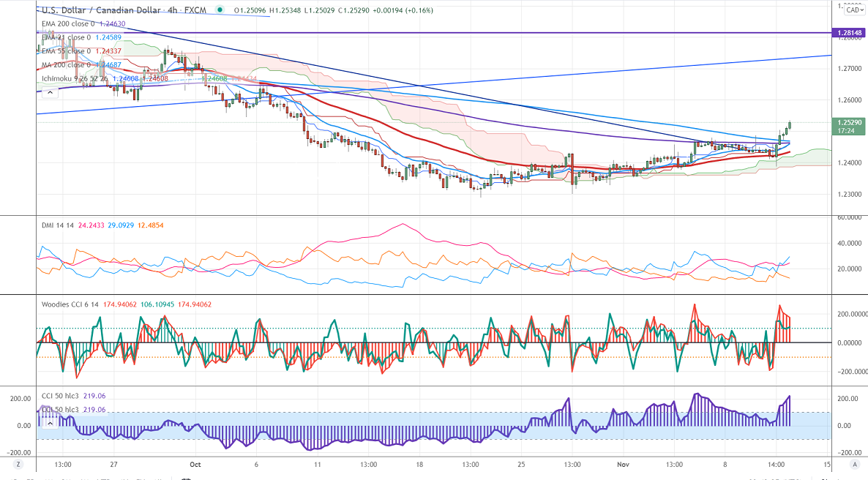
Task: Click the purple 1.28148 price label
Action: (x=849, y=33)
